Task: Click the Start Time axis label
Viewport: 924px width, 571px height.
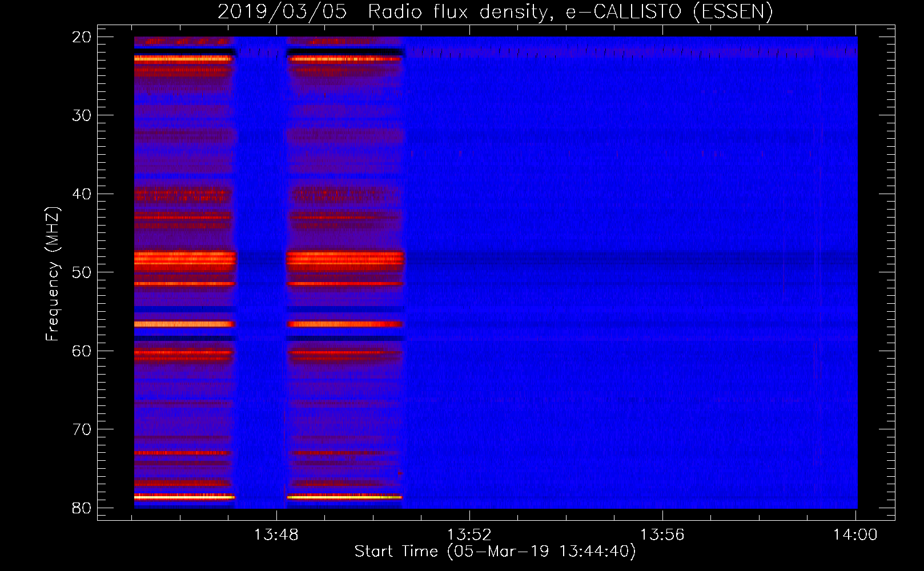Action: [495, 552]
